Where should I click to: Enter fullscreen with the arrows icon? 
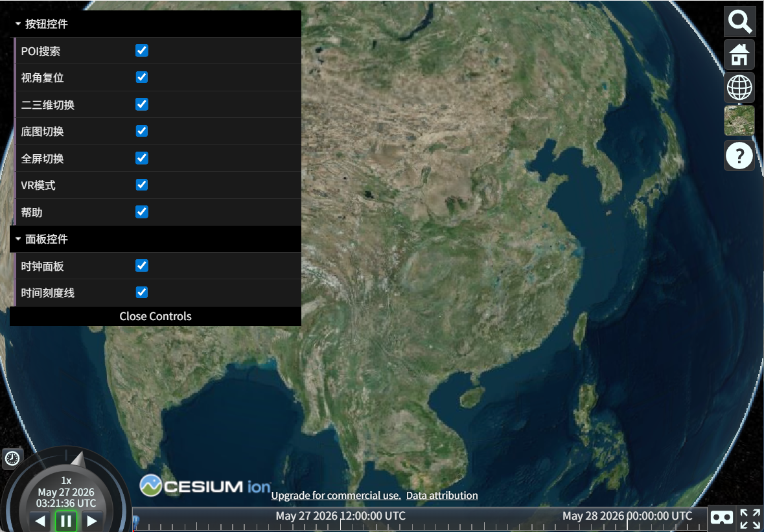pos(750,518)
